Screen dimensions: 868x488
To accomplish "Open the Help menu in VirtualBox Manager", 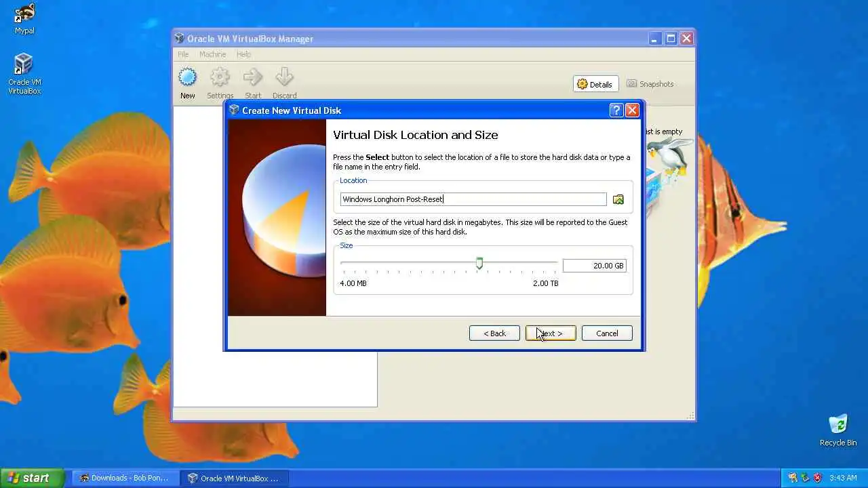I will [243, 54].
